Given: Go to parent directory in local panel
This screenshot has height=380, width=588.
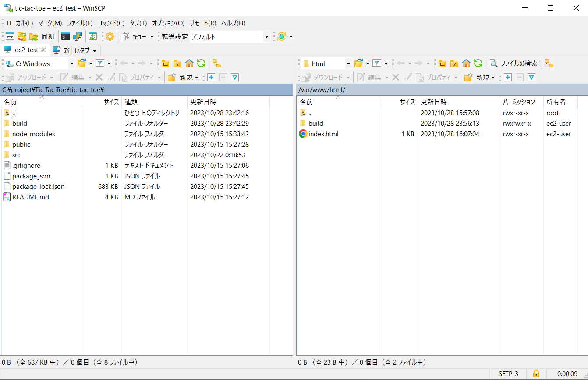Looking at the screenshot, I should (x=165, y=64).
